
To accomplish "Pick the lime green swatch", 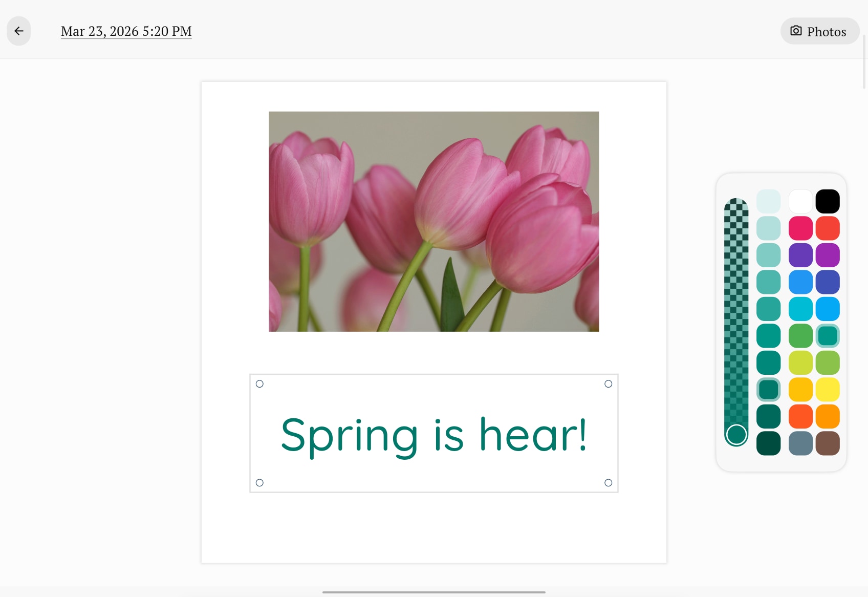I will (801, 363).
